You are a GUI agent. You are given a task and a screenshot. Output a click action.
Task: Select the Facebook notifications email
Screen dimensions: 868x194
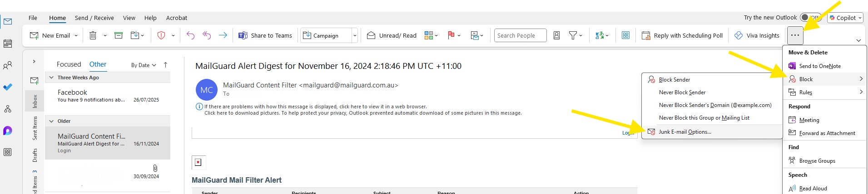108,96
